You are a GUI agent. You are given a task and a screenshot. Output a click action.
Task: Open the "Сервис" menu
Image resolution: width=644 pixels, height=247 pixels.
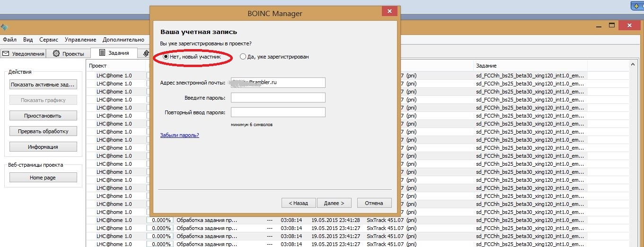[x=49, y=40]
